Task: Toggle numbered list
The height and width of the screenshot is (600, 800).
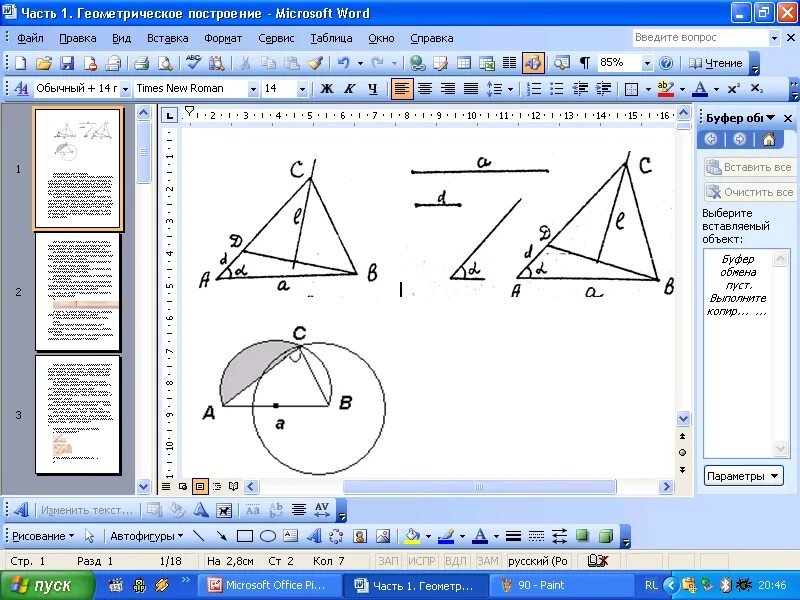Action: point(534,89)
